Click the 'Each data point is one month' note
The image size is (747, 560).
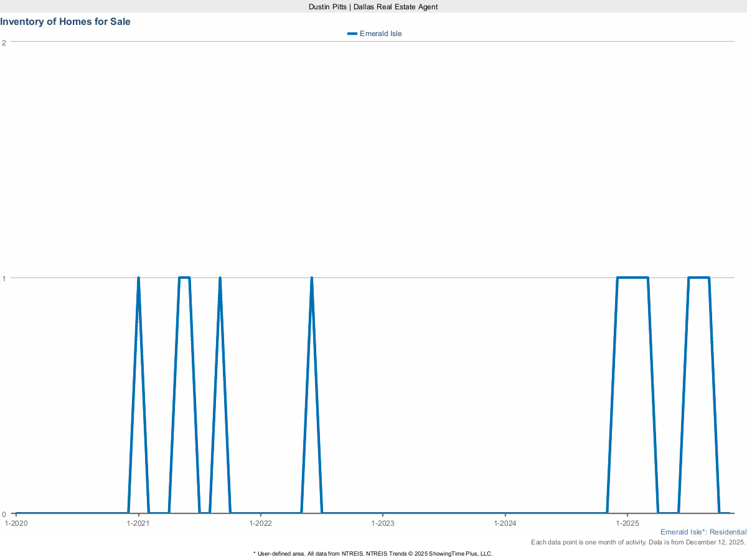(638, 543)
